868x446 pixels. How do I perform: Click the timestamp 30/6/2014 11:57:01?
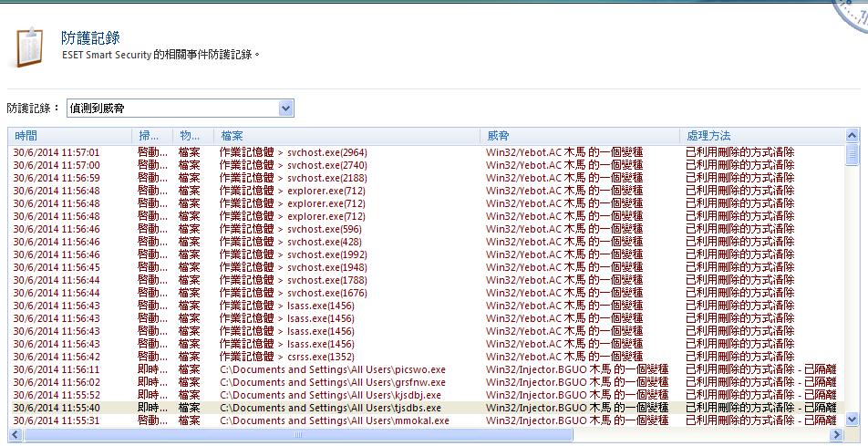(57, 152)
